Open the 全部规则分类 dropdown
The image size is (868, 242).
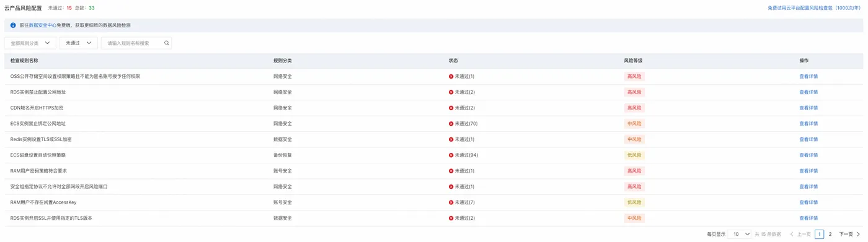(x=30, y=43)
